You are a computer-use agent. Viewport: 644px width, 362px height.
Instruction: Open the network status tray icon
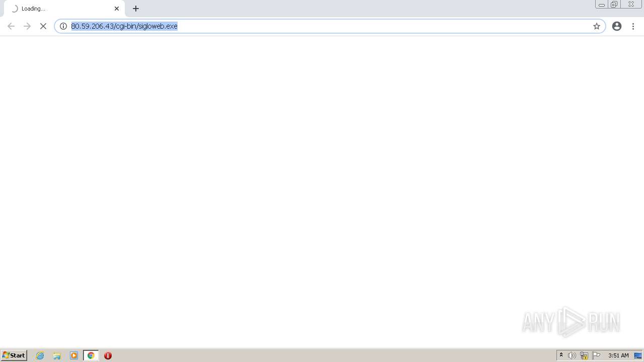point(584,355)
